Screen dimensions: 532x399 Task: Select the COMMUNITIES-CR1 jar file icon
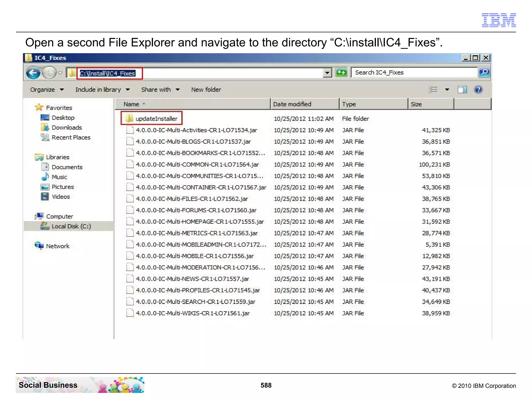pyautogui.click(x=130, y=176)
